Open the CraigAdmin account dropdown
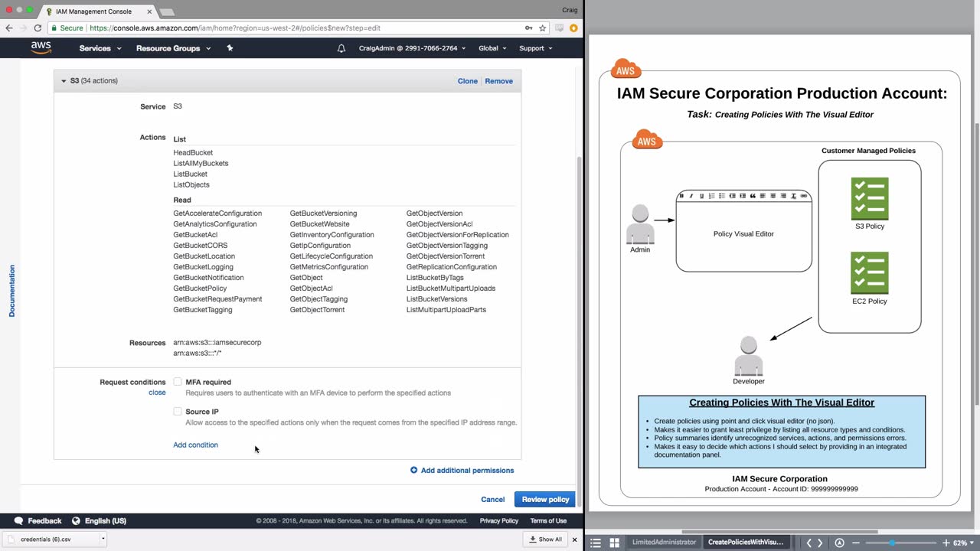This screenshot has height=551, width=980. tap(412, 48)
